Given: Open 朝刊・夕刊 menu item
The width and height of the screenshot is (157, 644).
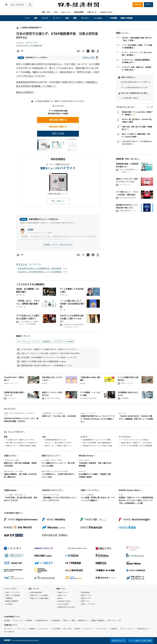Looking at the screenshot, I should [x=46, y=12].
